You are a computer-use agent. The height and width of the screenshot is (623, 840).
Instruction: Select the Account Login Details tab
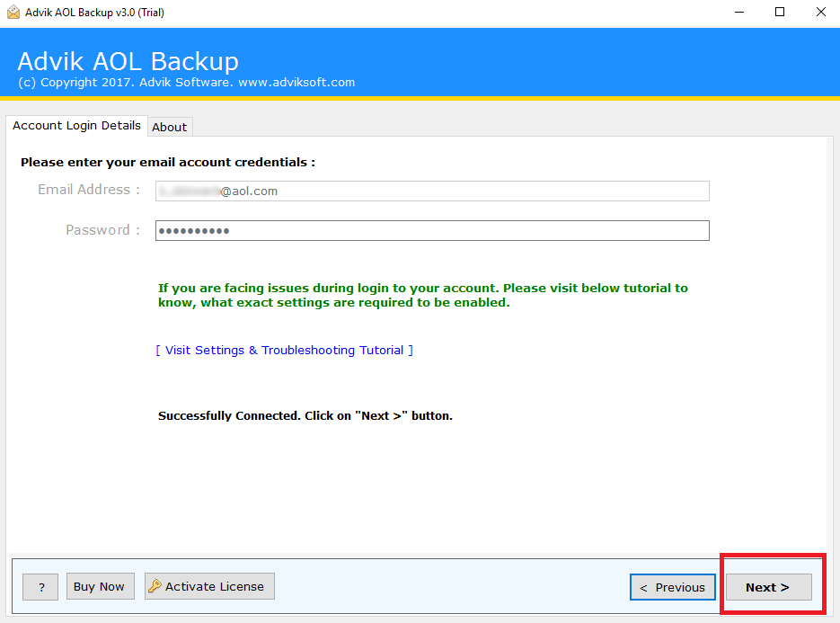pos(76,126)
